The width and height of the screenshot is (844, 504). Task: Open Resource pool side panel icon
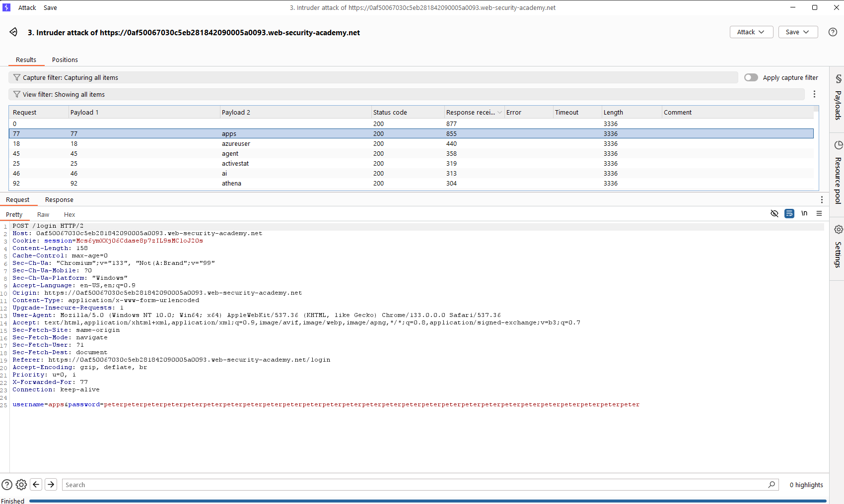click(838, 145)
